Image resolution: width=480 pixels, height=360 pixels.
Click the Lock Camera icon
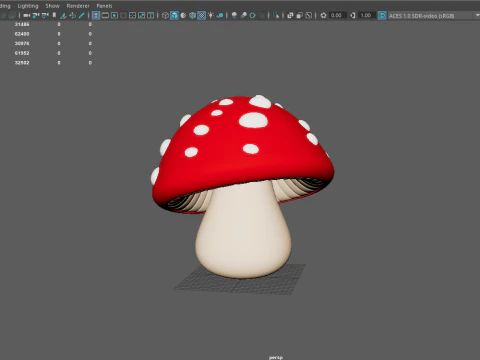(36, 15)
